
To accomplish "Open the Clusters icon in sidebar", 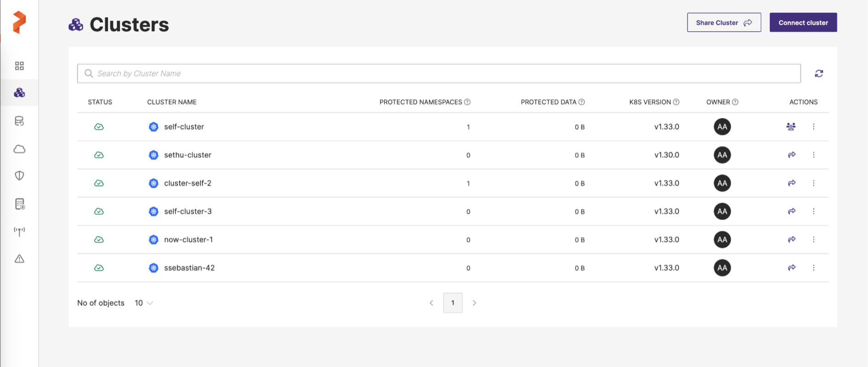I will click(19, 93).
